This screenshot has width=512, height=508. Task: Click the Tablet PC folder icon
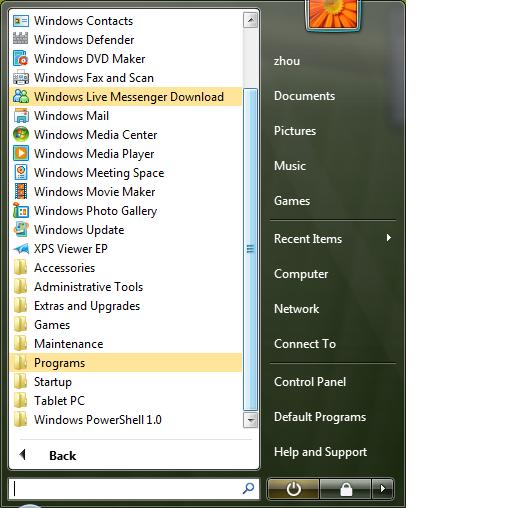pos(21,400)
